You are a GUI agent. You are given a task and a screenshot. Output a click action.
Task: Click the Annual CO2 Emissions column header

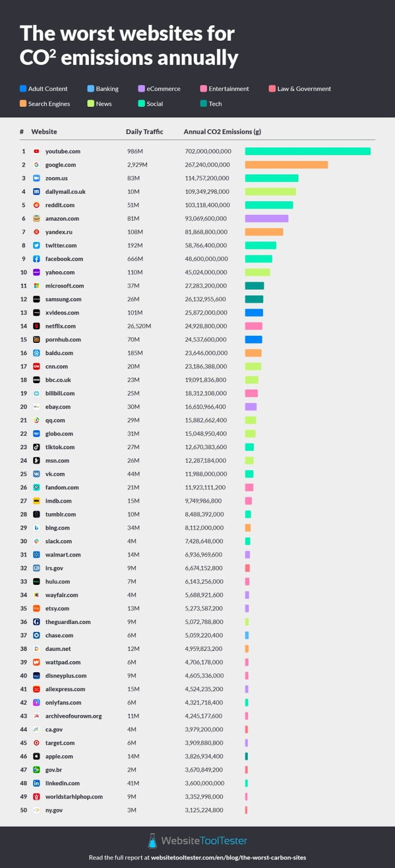[x=222, y=132]
